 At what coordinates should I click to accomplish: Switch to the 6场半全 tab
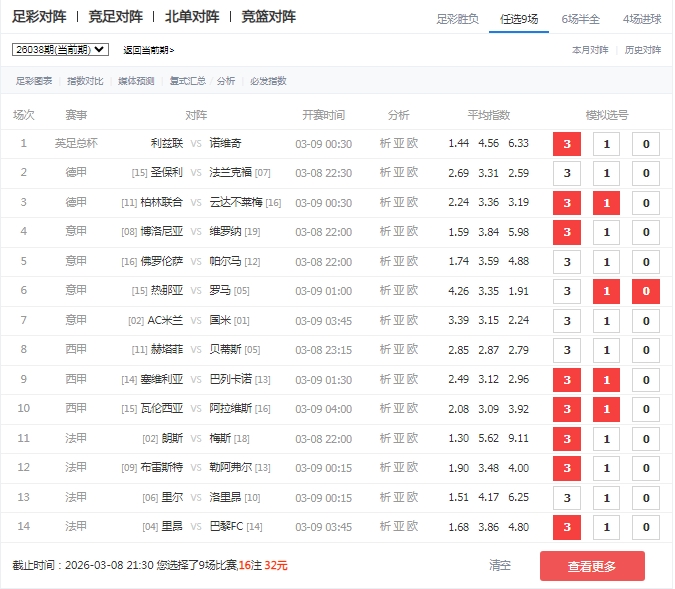[580, 18]
